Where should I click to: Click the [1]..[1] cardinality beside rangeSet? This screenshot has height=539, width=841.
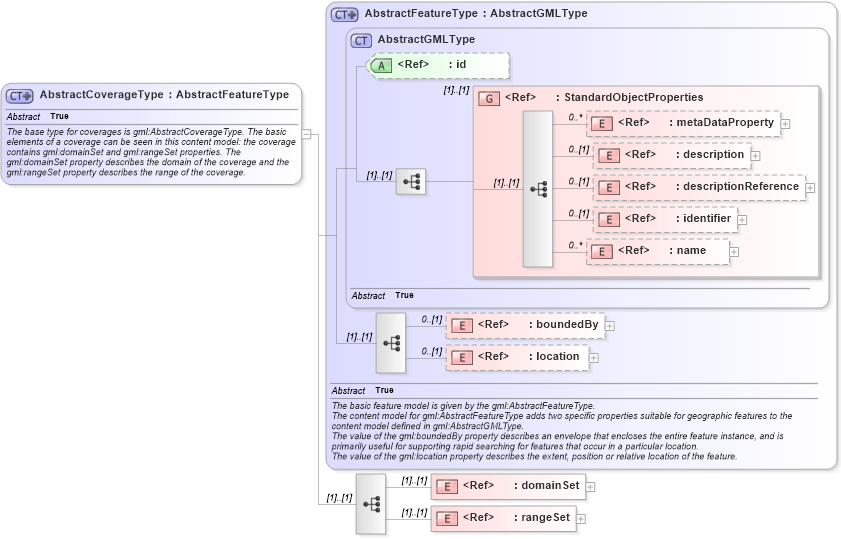[415, 513]
